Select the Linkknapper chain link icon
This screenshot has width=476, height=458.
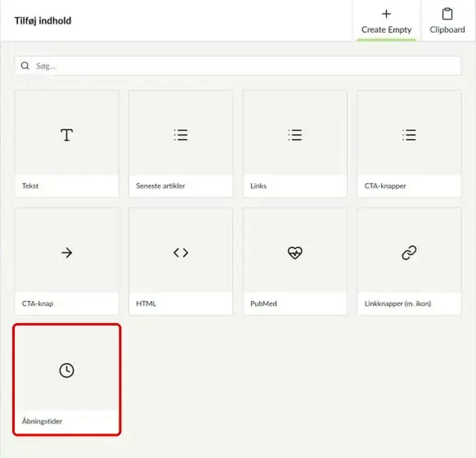point(409,253)
